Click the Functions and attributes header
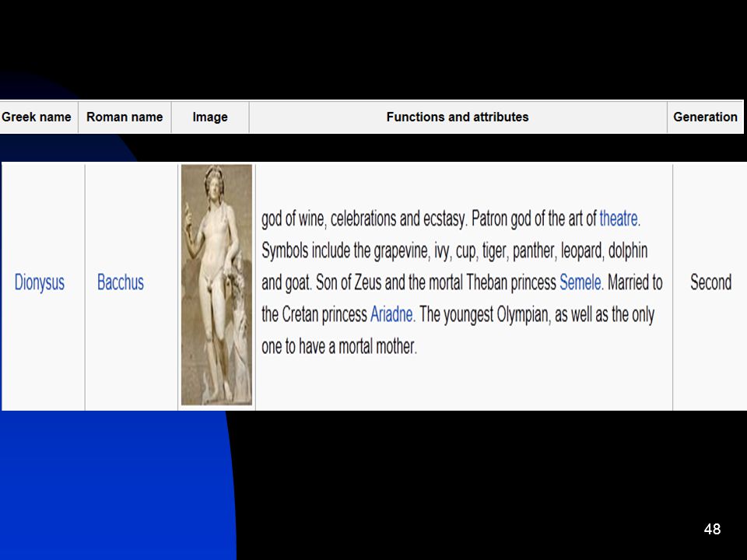Viewport: 747px width, 560px height. 458,117
